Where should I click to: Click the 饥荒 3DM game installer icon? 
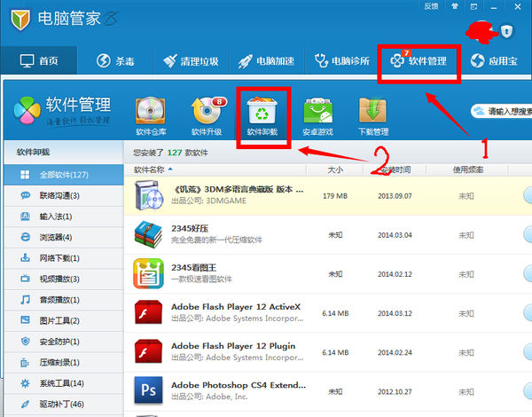pos(149,195)
